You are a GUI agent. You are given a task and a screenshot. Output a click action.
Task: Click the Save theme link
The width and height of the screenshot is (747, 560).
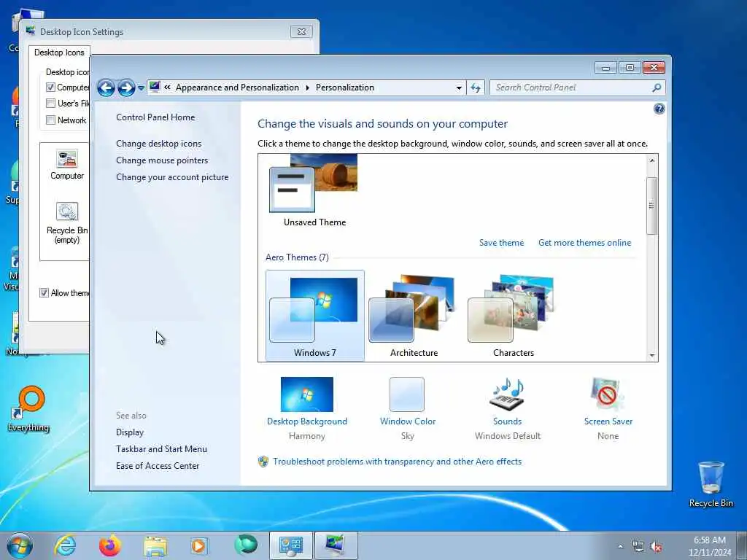click(x=501, y=243)
